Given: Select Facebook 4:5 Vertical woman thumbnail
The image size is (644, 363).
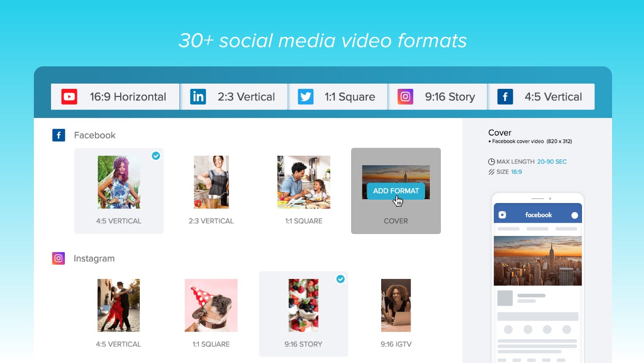Looking at the screenshot, I should click(x=119, y=182).
